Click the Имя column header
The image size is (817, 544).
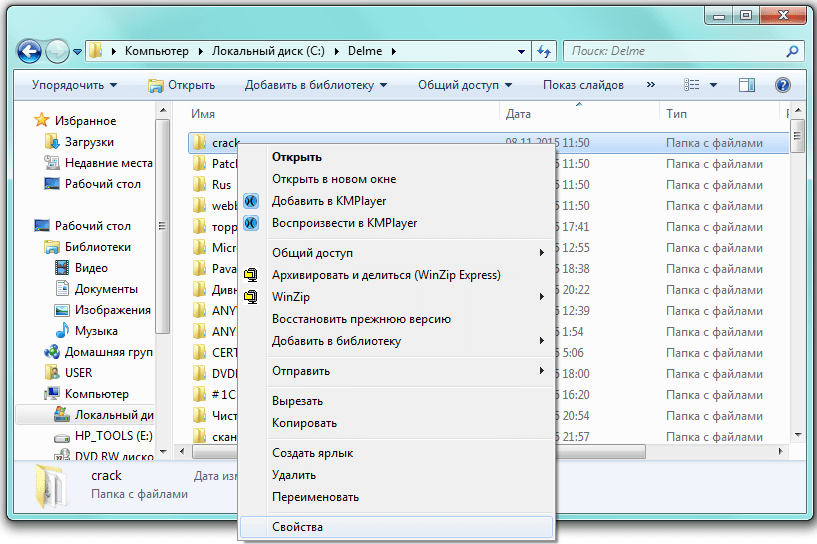(x=203, y=114)
